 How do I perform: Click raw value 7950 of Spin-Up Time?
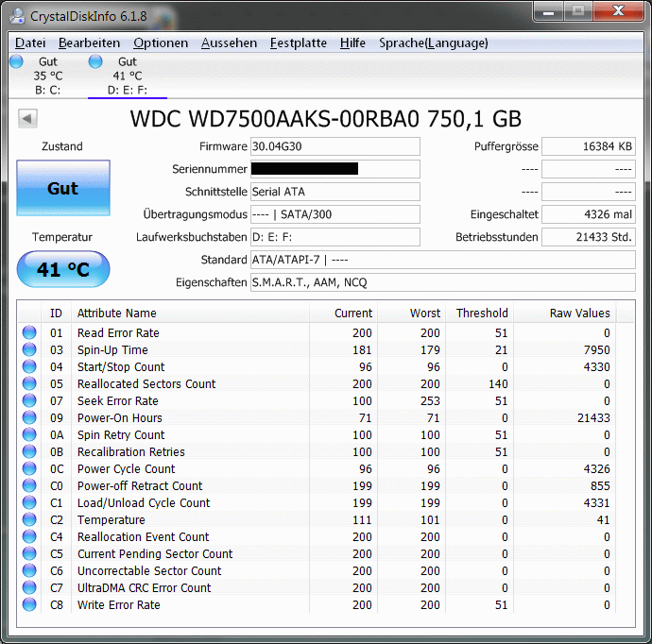click(x=596, y=349)
